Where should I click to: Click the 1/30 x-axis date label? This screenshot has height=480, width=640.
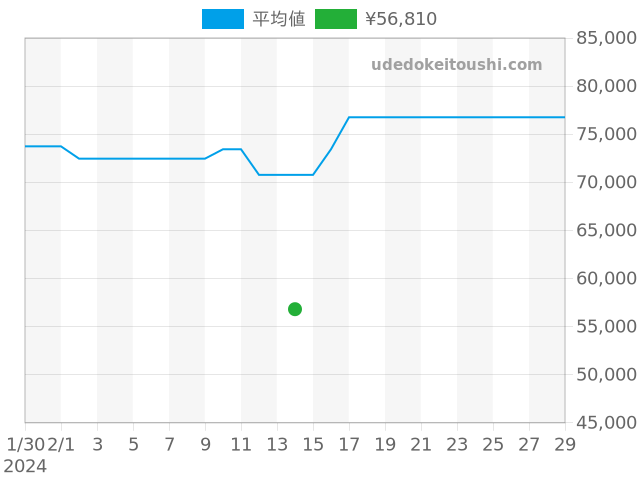coord(25,444)
